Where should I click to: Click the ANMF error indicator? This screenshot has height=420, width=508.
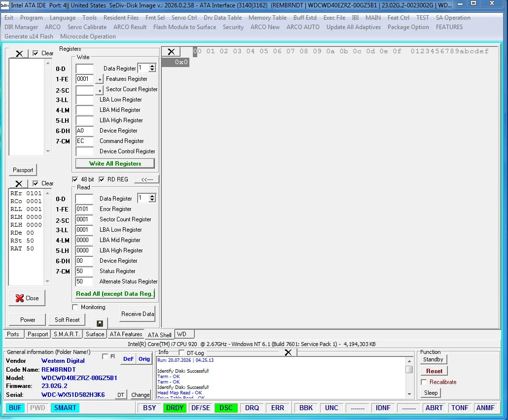point(485,408)
